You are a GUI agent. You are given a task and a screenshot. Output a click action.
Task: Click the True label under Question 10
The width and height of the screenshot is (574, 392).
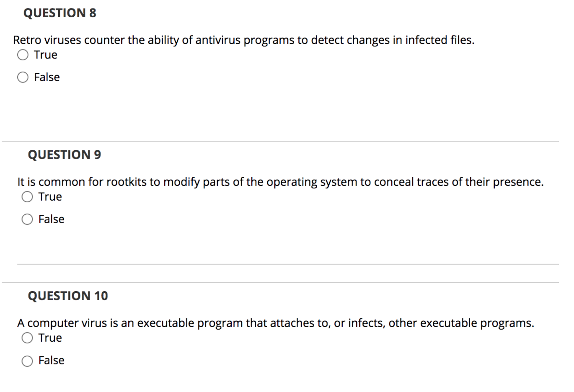tap(50, 337)
